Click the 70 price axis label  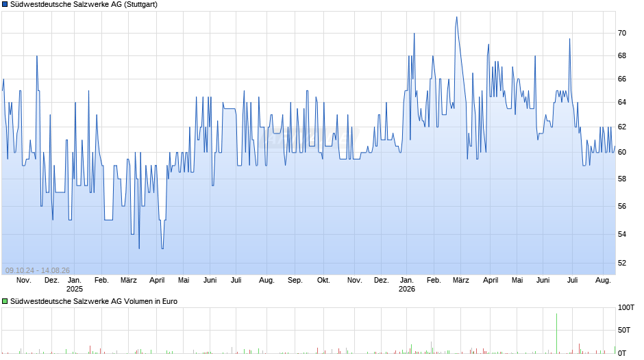point(622,34)
